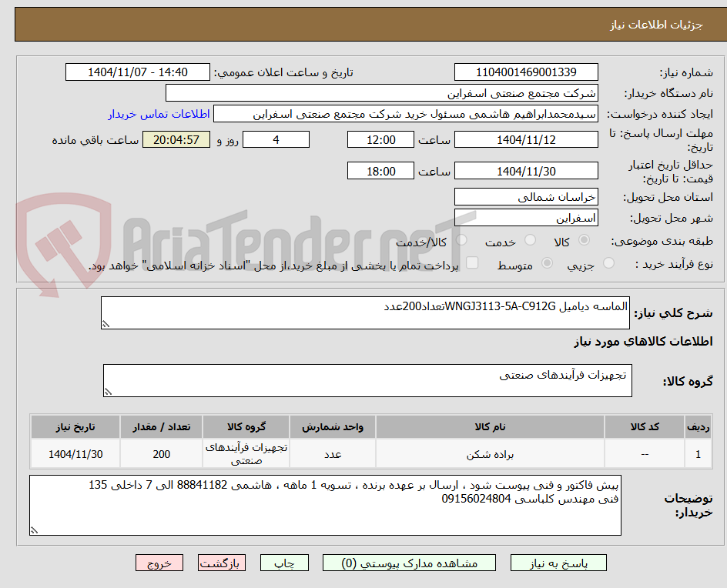Click the announcement date field 1404/11/07 - 14:40

click(138, 72)
